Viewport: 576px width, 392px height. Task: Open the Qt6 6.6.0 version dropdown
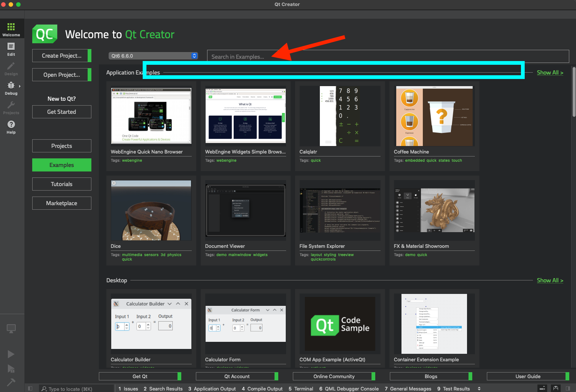(153, 56)
